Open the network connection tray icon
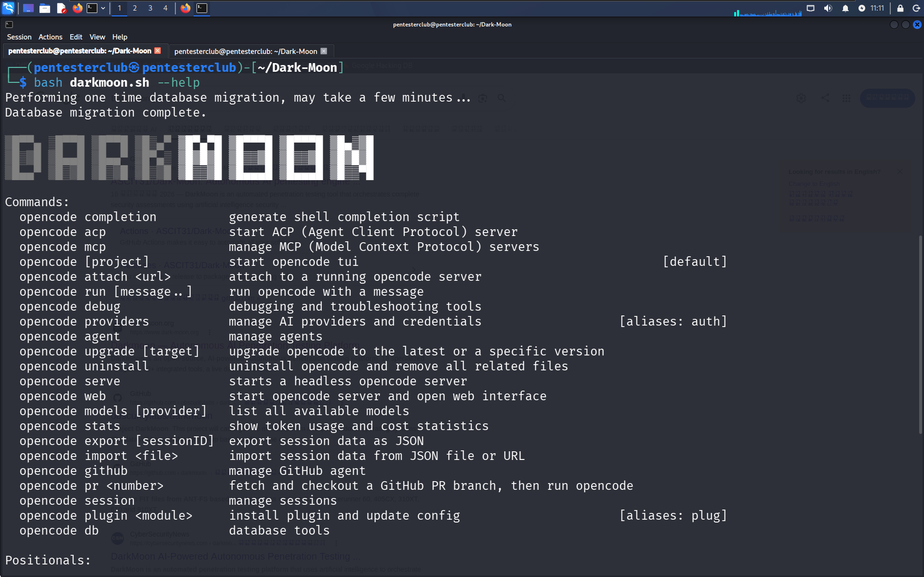924x577 pixels. [811, 8]
